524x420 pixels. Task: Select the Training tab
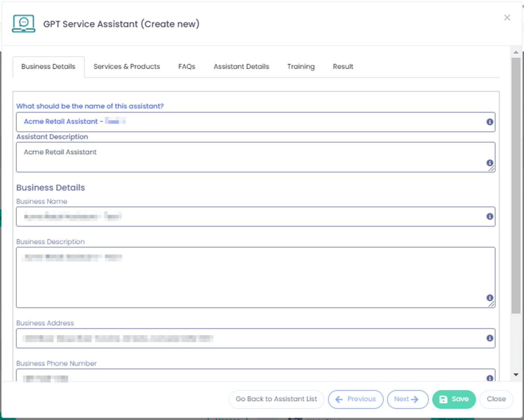pyautogui.click(x=301, y=67)
